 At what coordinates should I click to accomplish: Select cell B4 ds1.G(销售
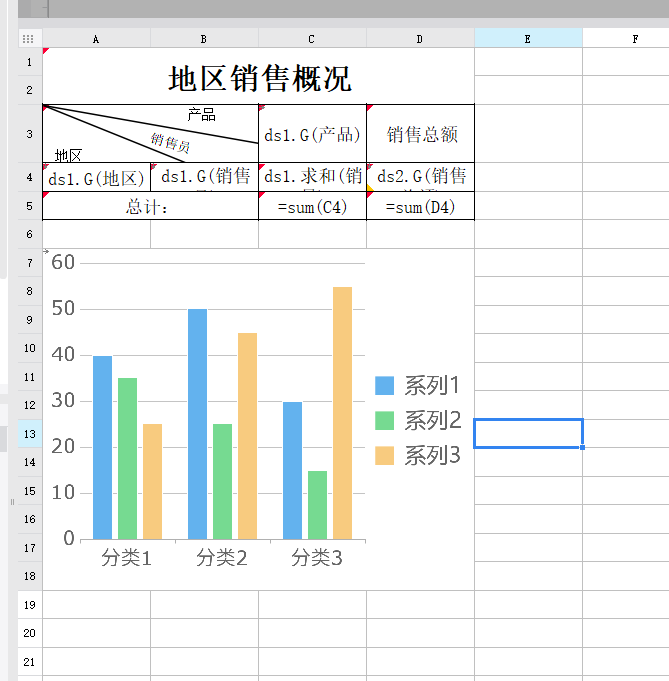[x=204, y=177]
